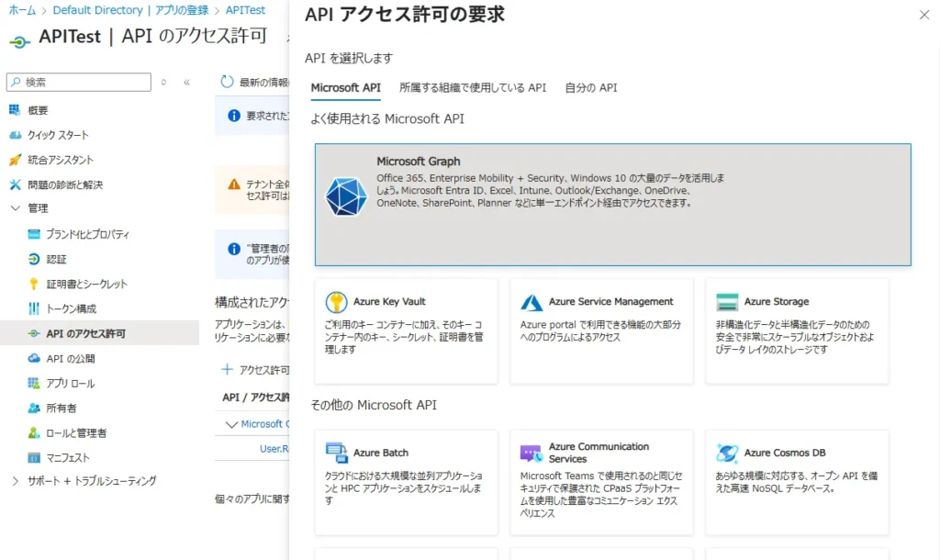Open the User.R permission link
The image size is (940, 560).
point(274,449)
